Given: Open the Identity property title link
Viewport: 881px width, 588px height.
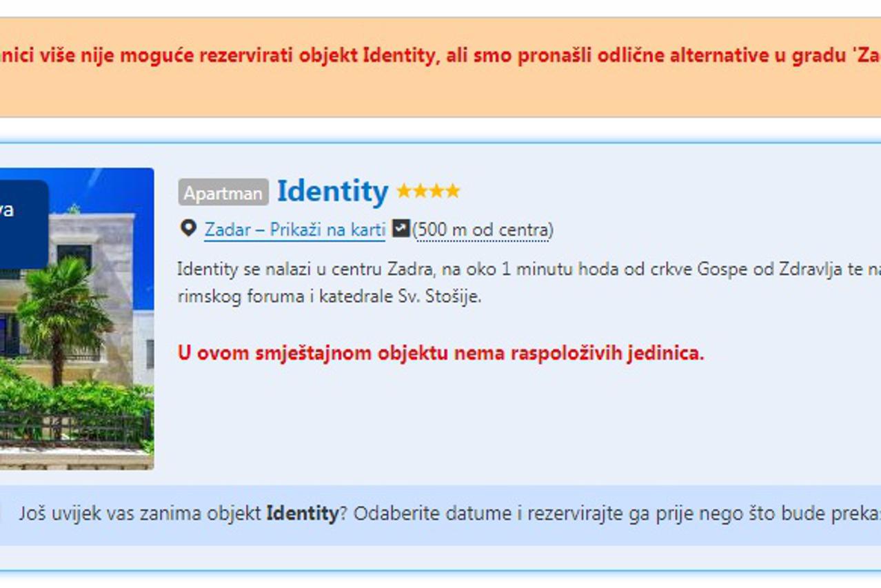Looking at the screenshot, I should point(332,192).
